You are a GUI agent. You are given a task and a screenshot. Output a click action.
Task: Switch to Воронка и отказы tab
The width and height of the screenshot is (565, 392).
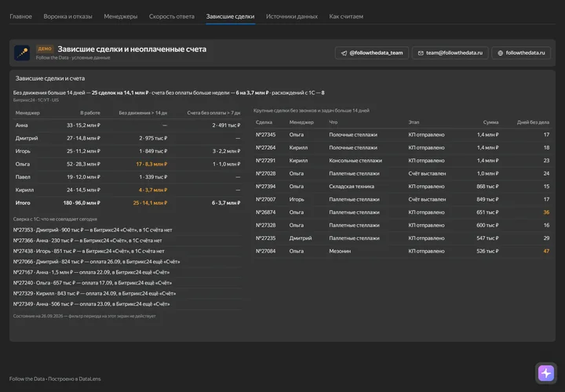[x=67, y=16]
